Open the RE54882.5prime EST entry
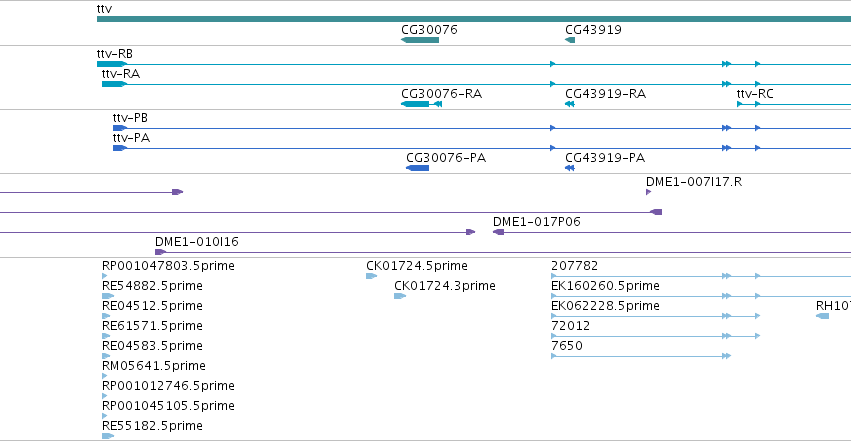This screenshot has height=441, width=851. click(152, 286)
